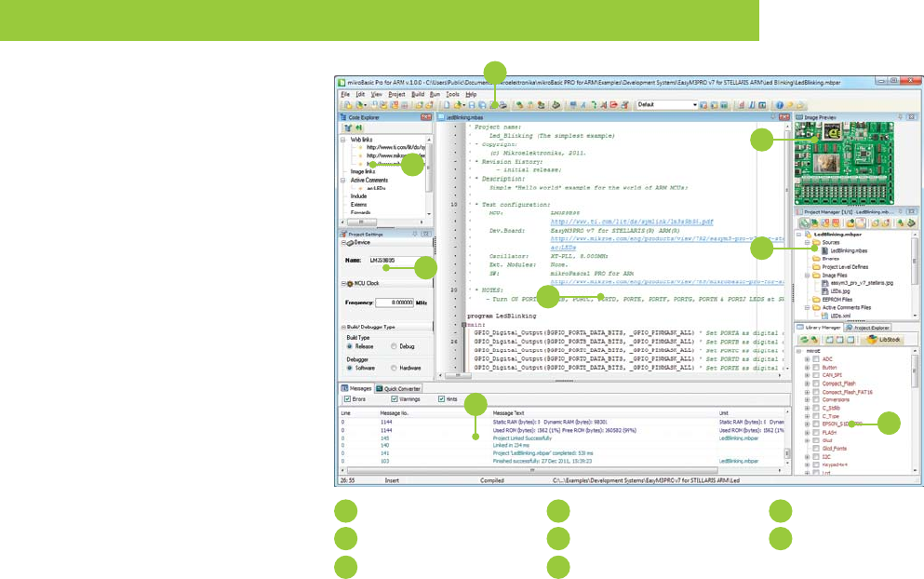Image resolution: width=924 pixels, height=579 pixels.
Task: Pin the Project Settings panel
Action: (415, 234)
